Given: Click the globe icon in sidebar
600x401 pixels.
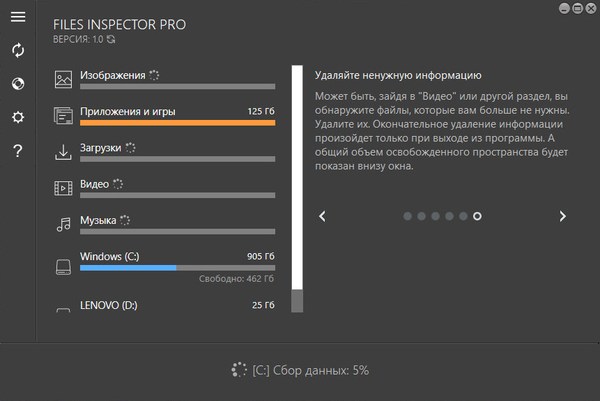Looking at the screenshot, I should 17,83.
